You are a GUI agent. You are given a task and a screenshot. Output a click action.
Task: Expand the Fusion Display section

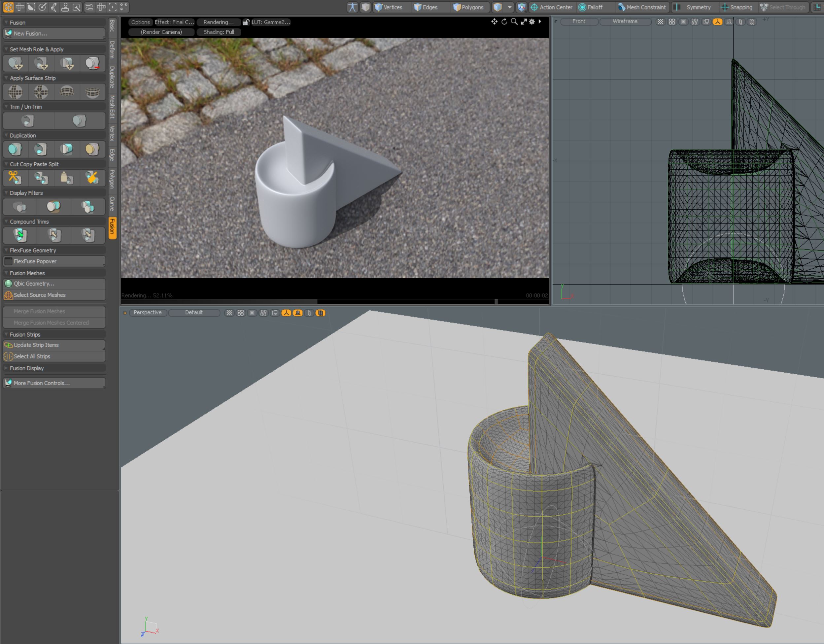click(26, 368)
